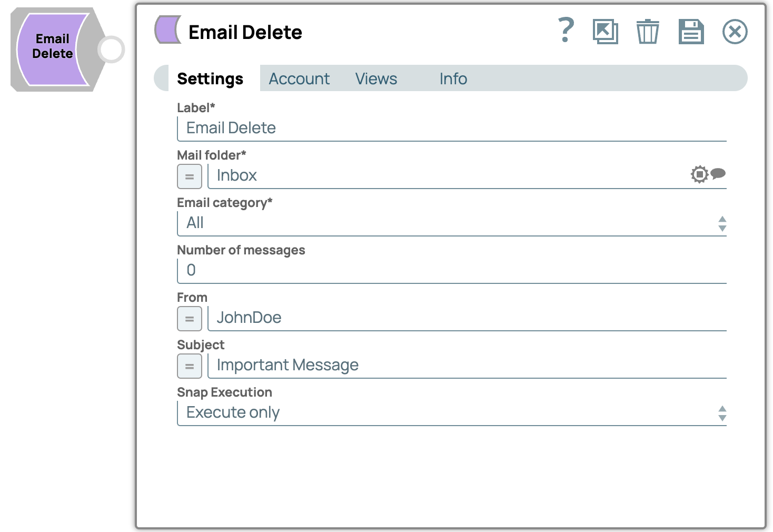Close the Email Delete settings dialog
The height and width of the screenshot is (532, 773).
(735, 32)
